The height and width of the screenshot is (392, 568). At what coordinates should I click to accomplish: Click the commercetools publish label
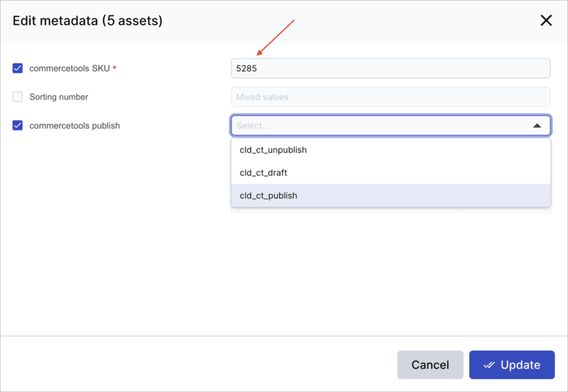[75, 126]
